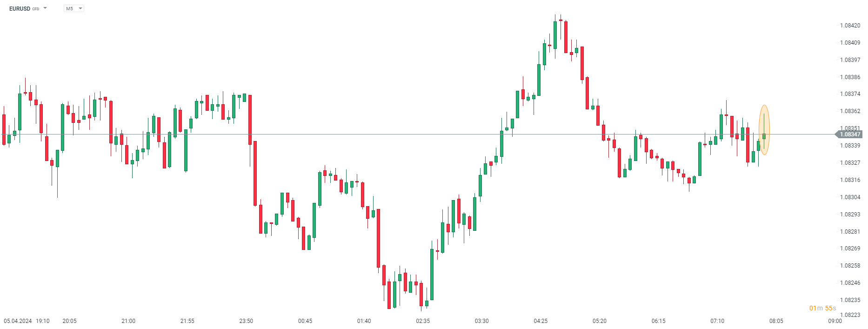
Task: Select the 07:10 time axis marker
Action: pos(717,321)
